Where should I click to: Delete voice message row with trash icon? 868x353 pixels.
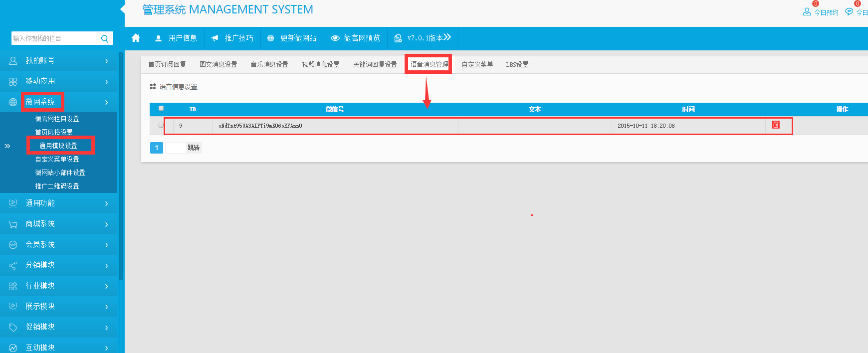click(775, 125)
